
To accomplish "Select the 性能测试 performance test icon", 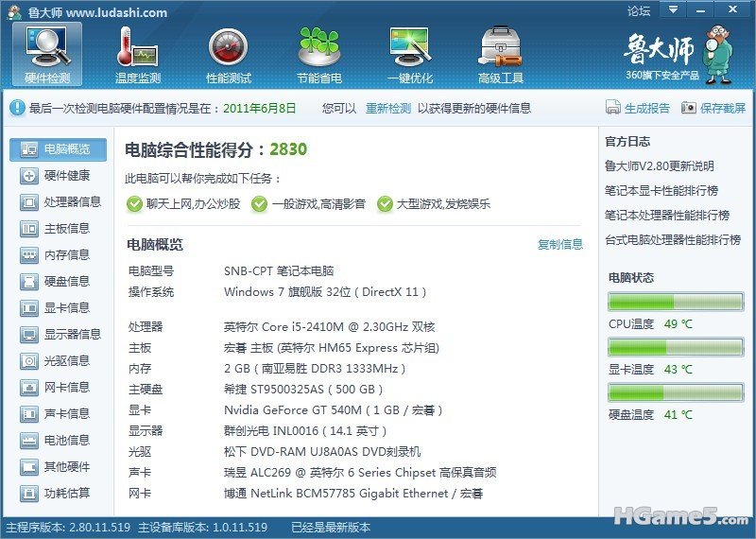I will point(228,54).
